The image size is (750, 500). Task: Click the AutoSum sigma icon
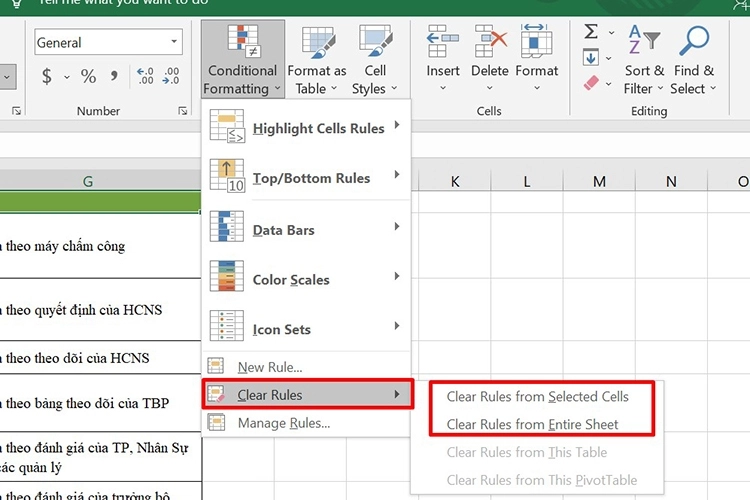pyautogui.click(x=590, y=32)
